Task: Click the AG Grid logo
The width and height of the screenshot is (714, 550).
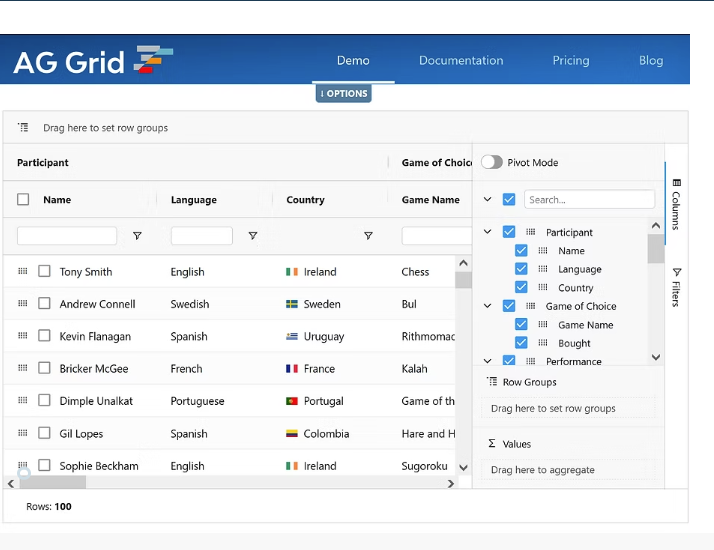Action: click(93, 61)
